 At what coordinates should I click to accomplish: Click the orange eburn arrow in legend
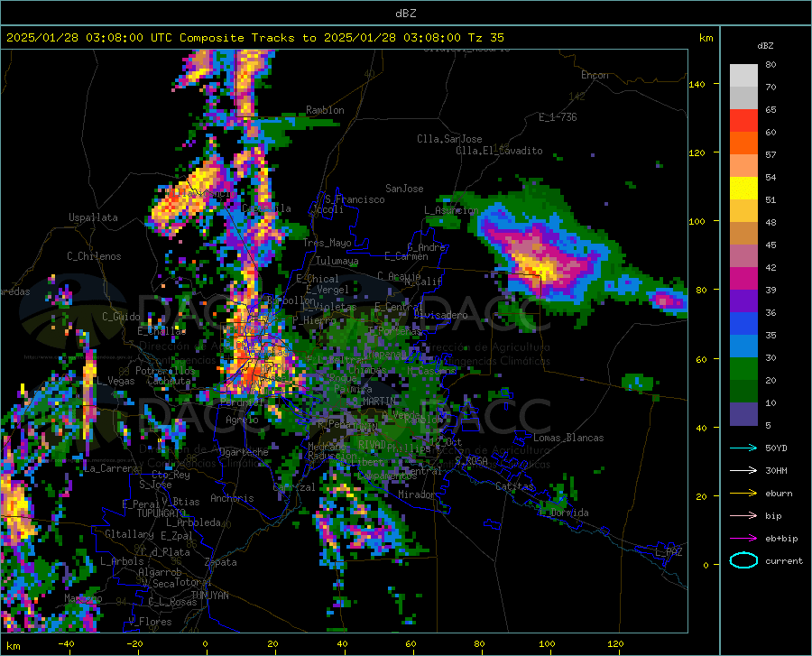pos(743,494)
